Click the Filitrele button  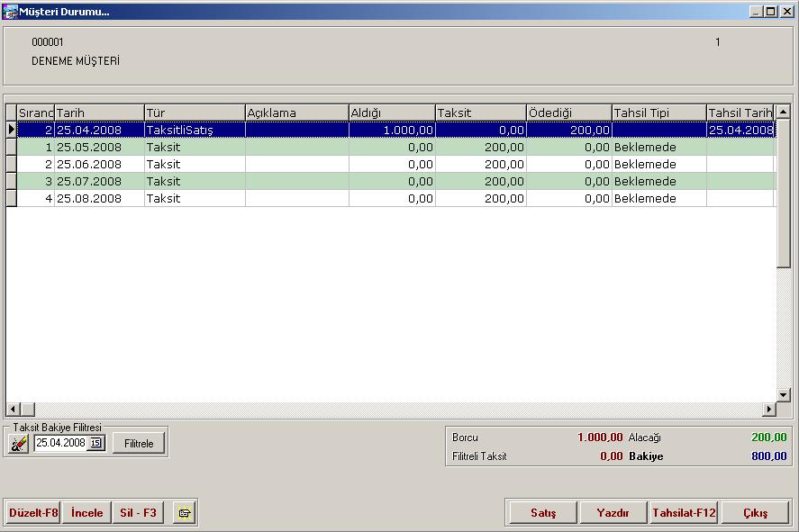139,443
